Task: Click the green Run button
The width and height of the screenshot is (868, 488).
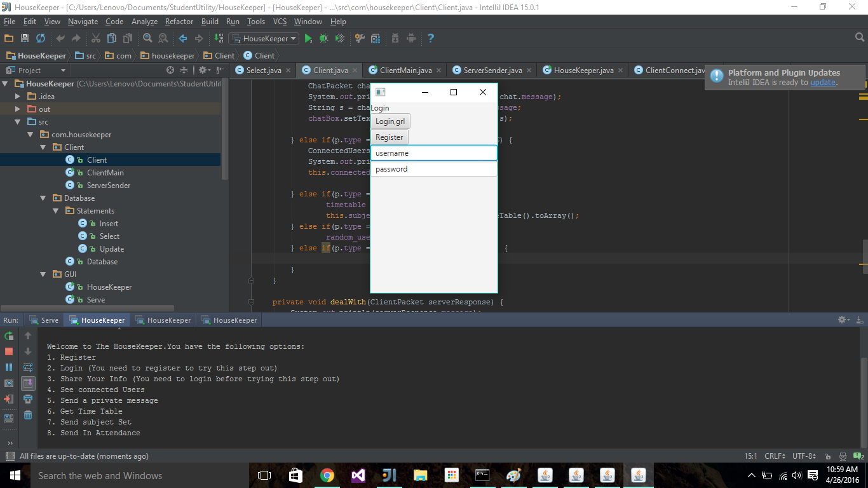Action: coord(308,39)
